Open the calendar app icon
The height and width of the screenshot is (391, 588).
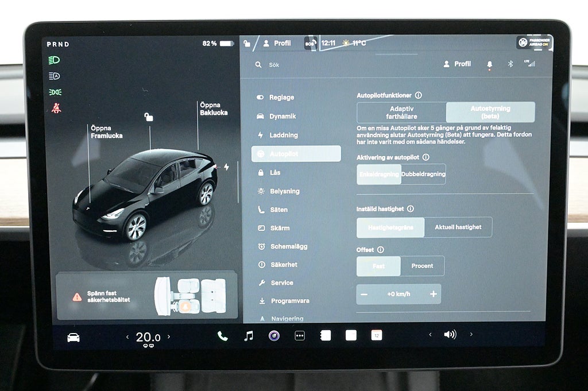[x=376, y=335]
